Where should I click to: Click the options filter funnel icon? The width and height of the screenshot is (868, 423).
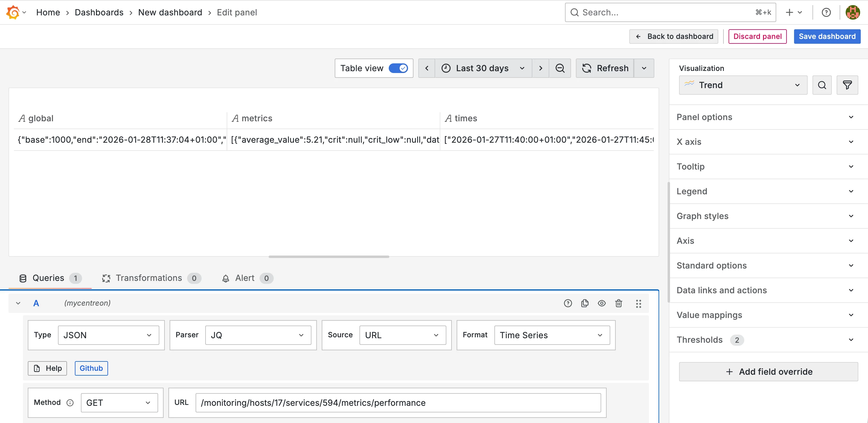(x=847, y=85)
